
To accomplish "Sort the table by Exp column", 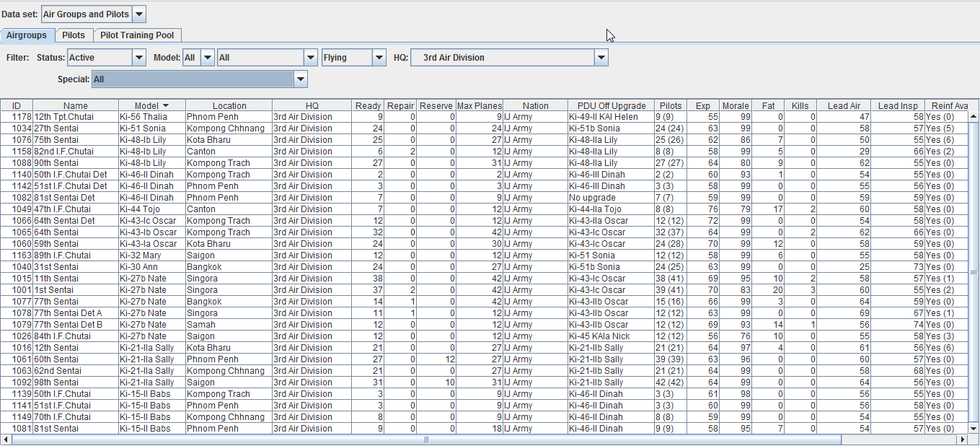I will pos(702,105).
